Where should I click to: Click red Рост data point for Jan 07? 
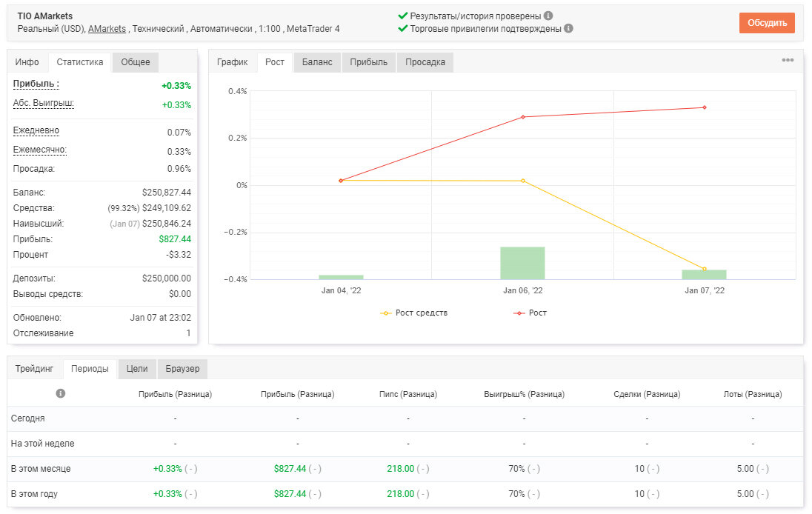[705, 107]
